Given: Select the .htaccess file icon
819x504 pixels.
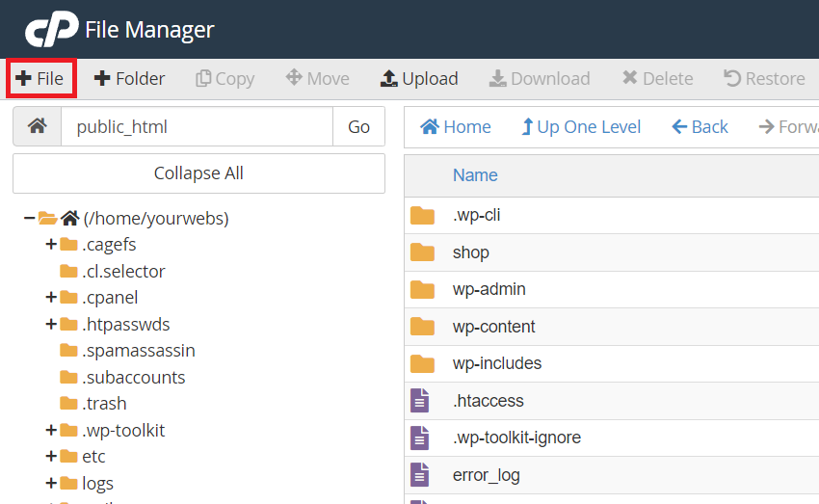Looking at the screenshot, I should coord(420,401).
